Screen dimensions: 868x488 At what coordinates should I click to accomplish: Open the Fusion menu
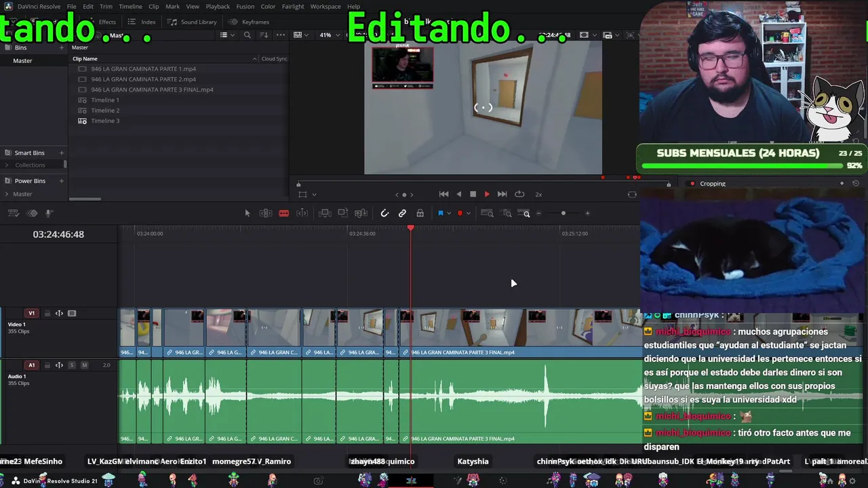pyautogui.click(x=245, y=6)
